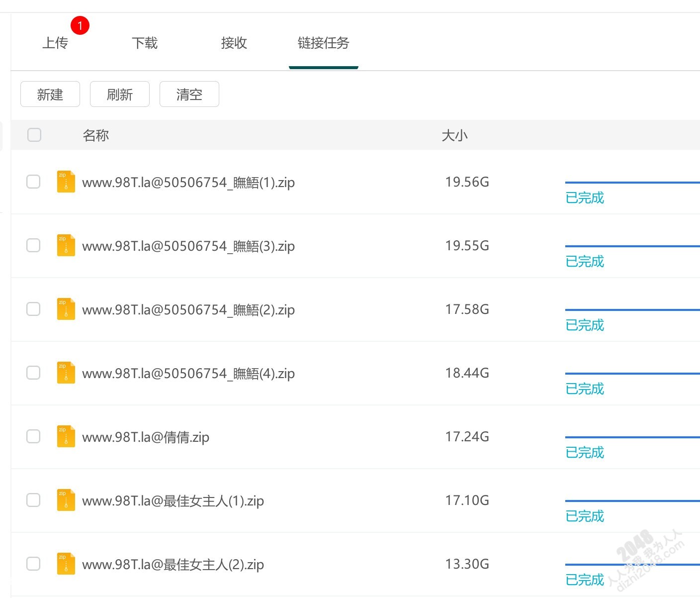Click zip icon of 50506754 (1) file
This screenshot has width=700, height=598.
pos(66,182)
